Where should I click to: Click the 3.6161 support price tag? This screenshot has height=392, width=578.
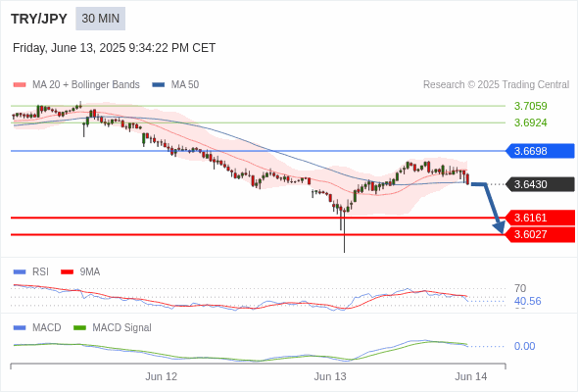539,218
